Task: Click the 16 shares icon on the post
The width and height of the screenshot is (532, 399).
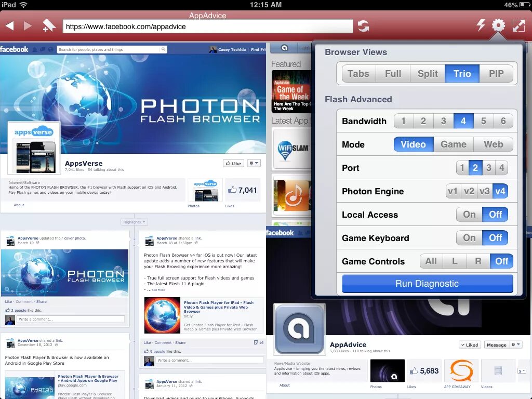Action: click(x=259, y=343)
